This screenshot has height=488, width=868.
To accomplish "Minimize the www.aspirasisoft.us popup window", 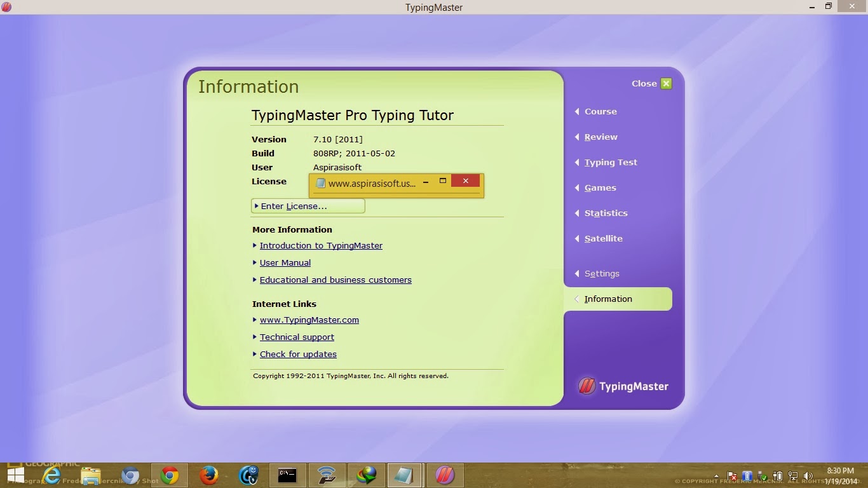I will tap(426, 182).
